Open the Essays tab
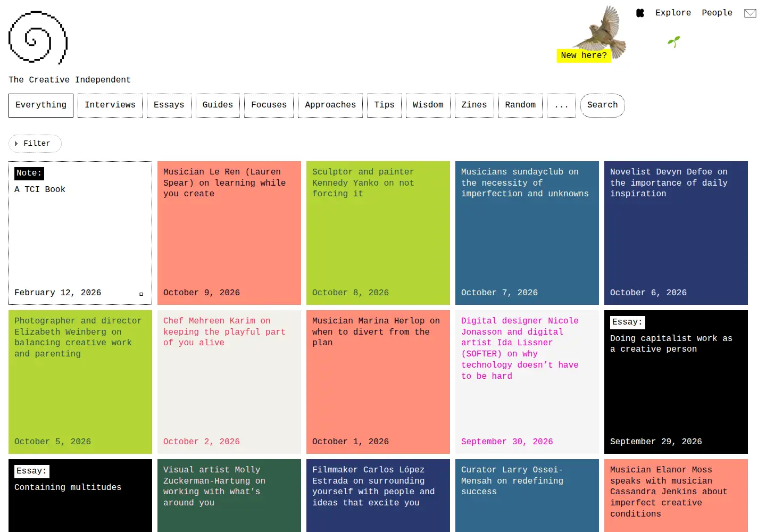This screenshot has height=532, width=766. (169, 105)
